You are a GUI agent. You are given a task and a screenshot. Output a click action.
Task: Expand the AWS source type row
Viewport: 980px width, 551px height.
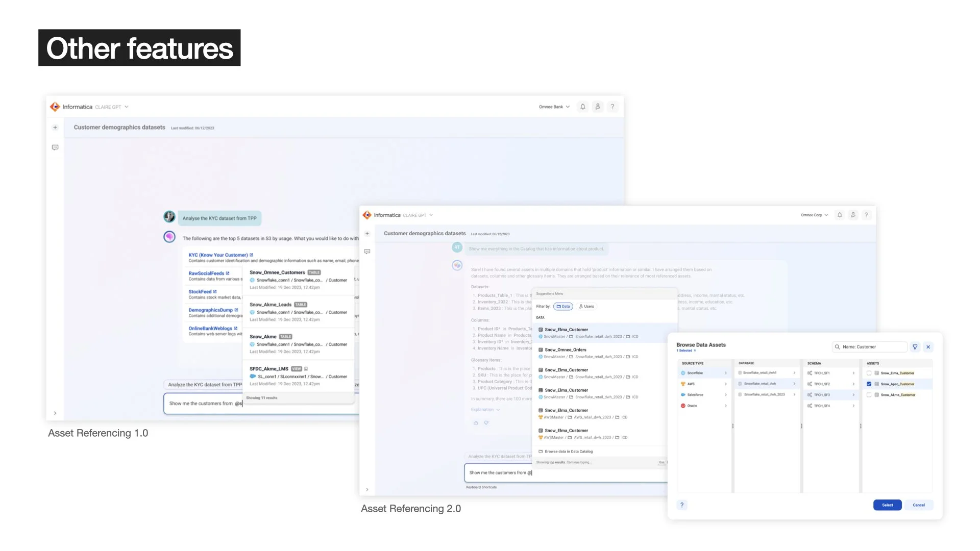[x=704, y=384]
